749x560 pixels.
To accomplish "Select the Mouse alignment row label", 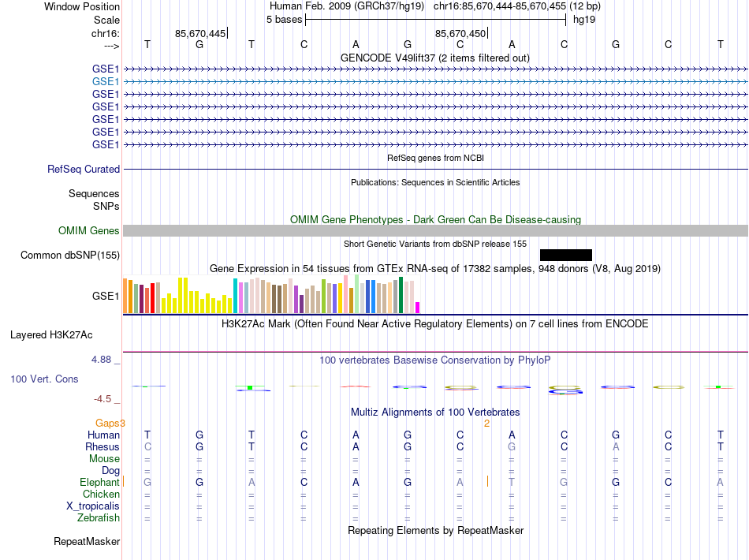I will [x=104, y=459].
